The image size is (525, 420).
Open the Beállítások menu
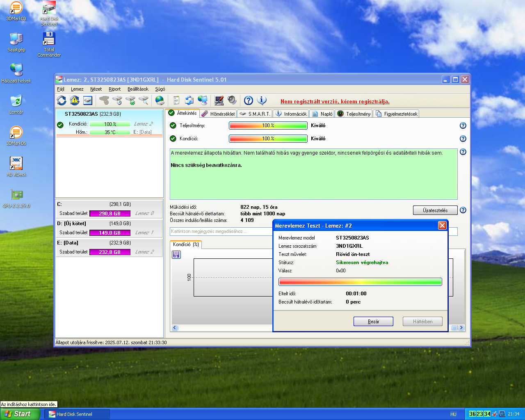(138, 89)
